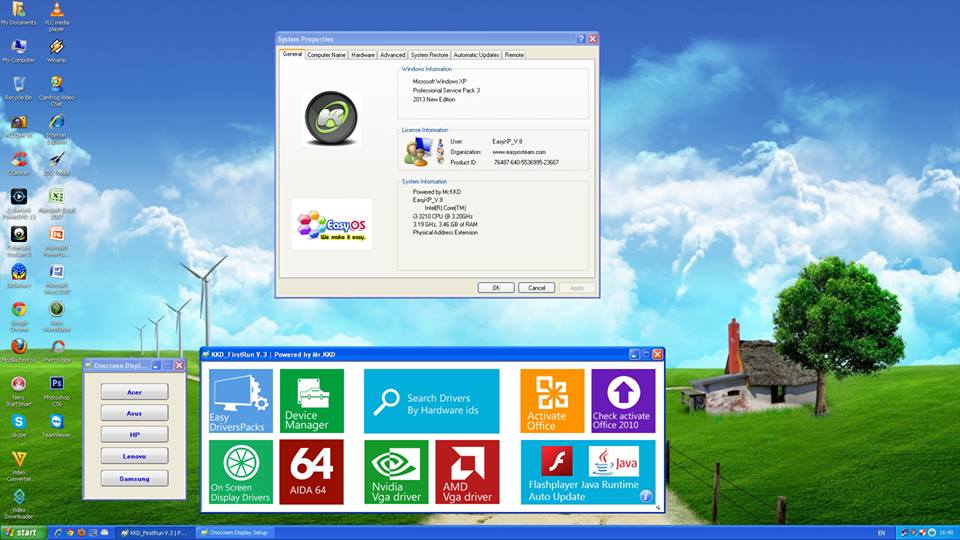Click OK in System Properties
The height and width of the screenshot is (540, 960).
pos(496,288)
